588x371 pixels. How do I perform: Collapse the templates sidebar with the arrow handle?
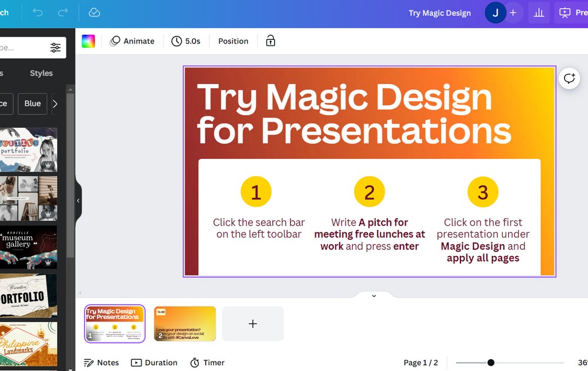tap(78, 200)
